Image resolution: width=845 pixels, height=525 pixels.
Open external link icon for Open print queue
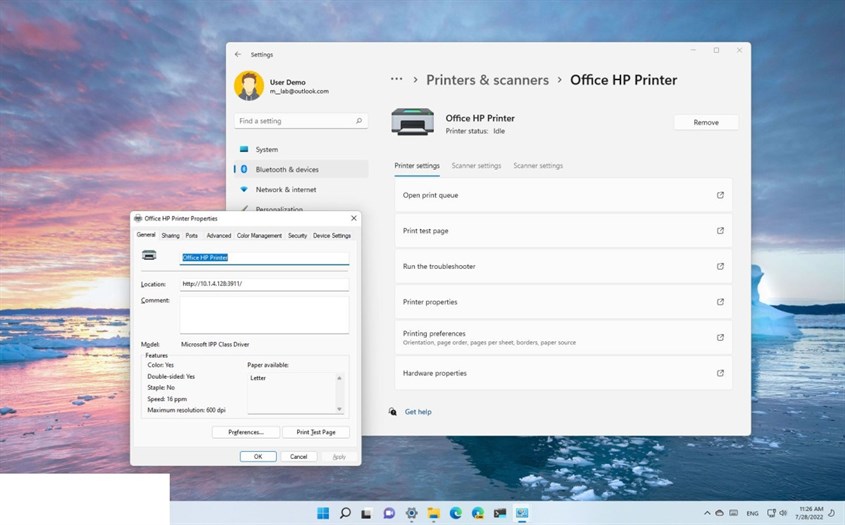pos(720,195)
